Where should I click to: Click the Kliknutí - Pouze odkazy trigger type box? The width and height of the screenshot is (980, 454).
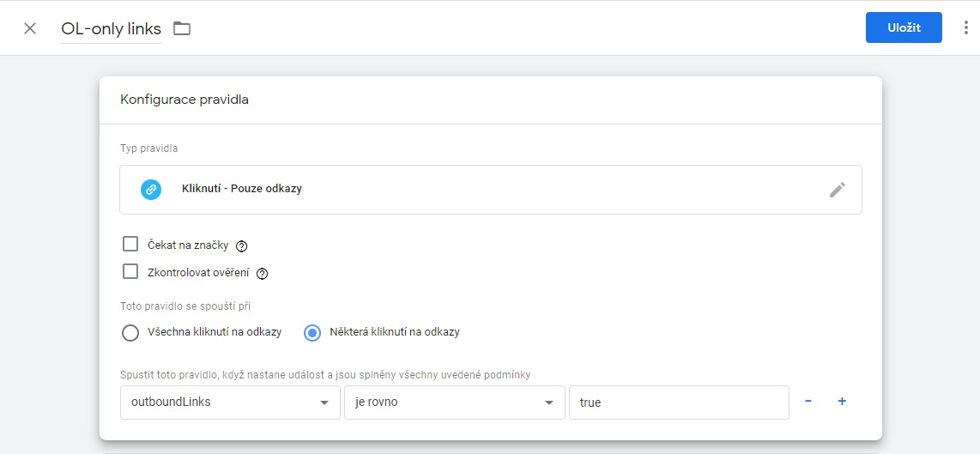tap(491, 190)
